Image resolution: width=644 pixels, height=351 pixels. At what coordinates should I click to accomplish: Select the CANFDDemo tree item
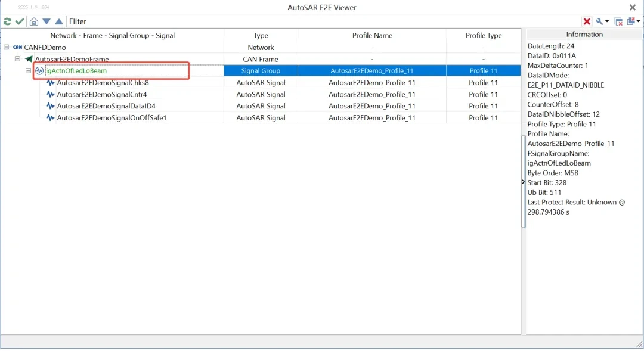[x=45, y=48]
